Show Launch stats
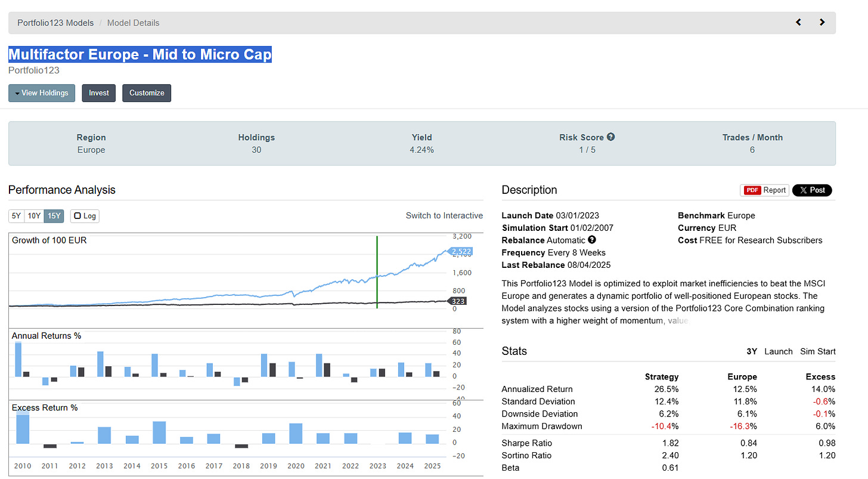 [779, 351]
